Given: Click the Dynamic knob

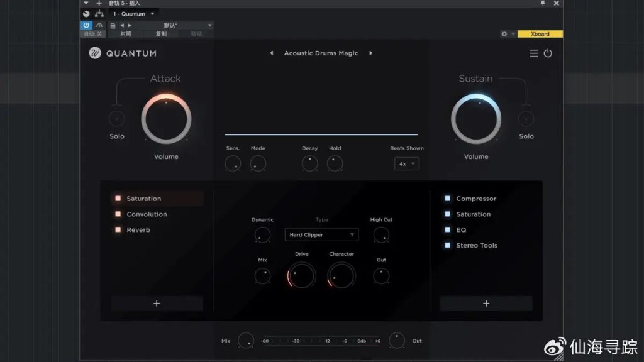Looking at the screenshot, I should 262,235.
